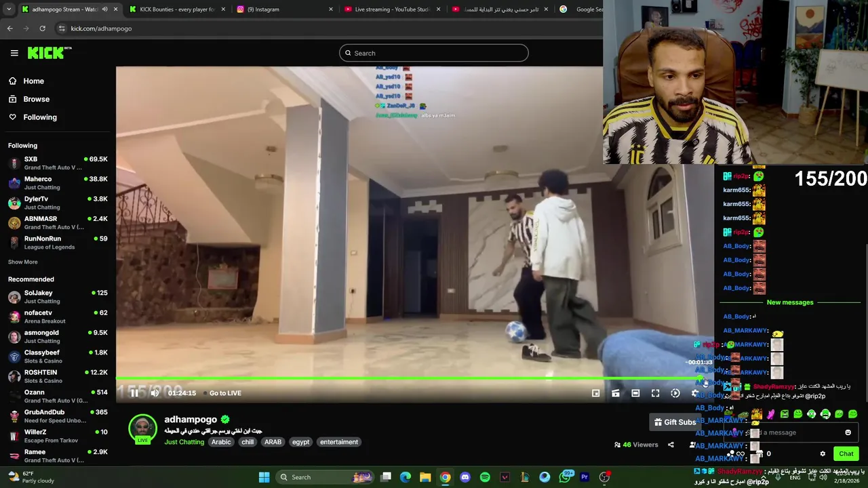Reload the page in browser

click(42, 28)
